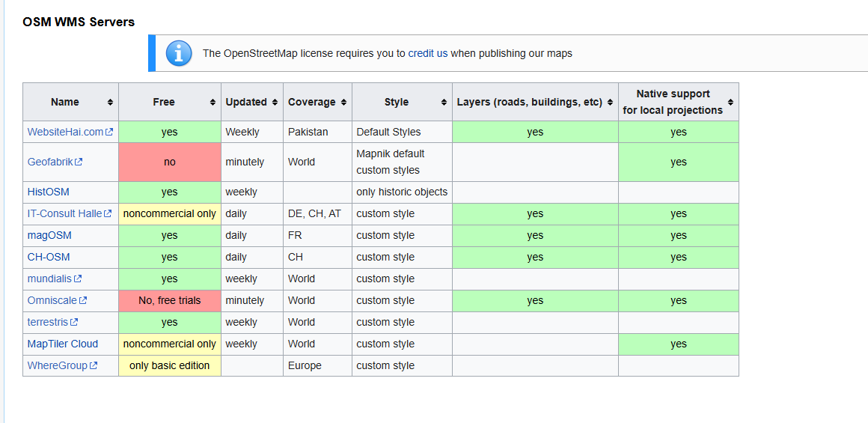Open mundialis external site

coord(49,279)
